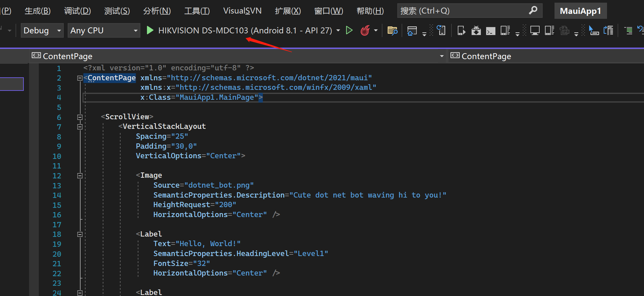Click the phone with play arrow icon
The image size is (644, 296).
pyautogui.click(x=461, y=31)
